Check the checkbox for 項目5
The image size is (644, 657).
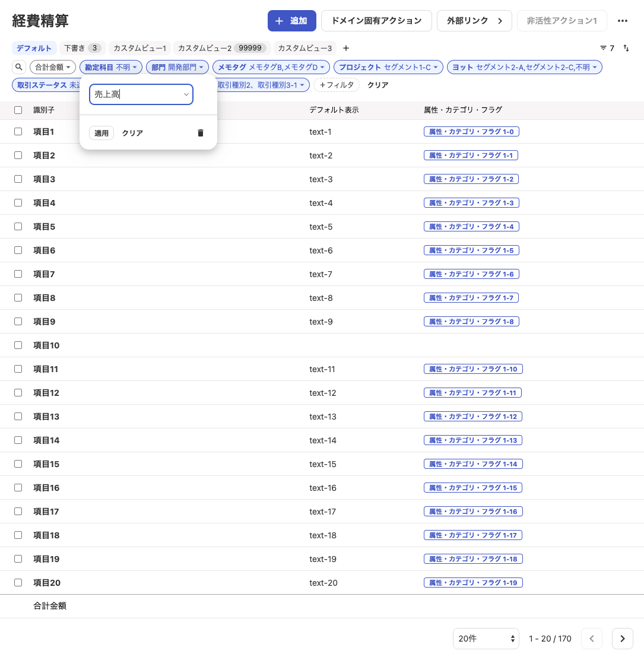18,226
